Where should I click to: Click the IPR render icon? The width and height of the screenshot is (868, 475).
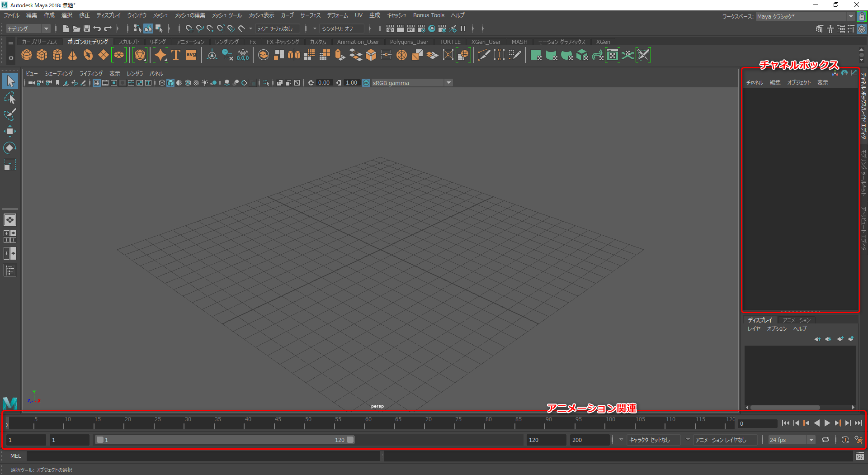point(411,28)
